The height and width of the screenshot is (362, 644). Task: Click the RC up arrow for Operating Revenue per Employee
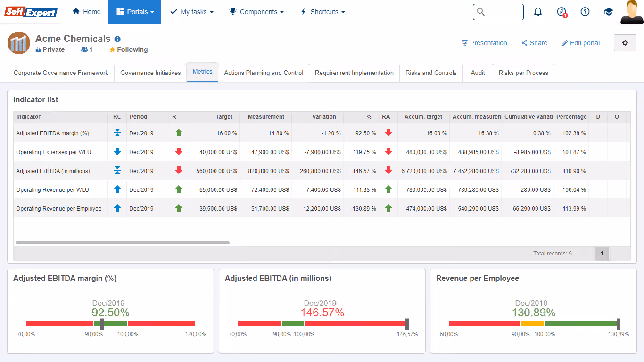[117, 208]
